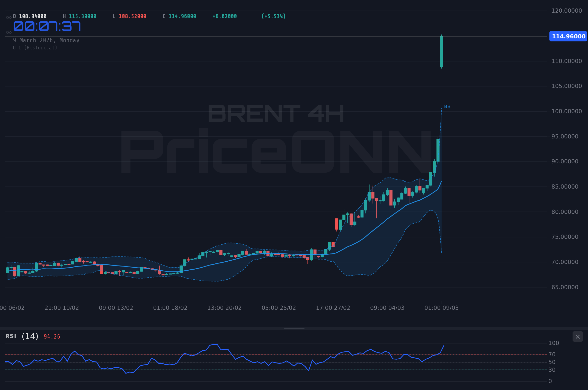
Task: Click the RSI axis label 50
Action: (552, 362)
